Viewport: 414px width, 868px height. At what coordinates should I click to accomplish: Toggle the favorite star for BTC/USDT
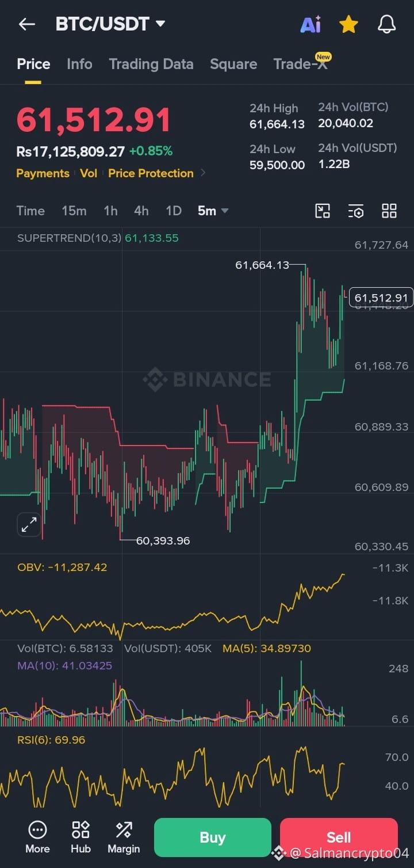click(348, 24)
